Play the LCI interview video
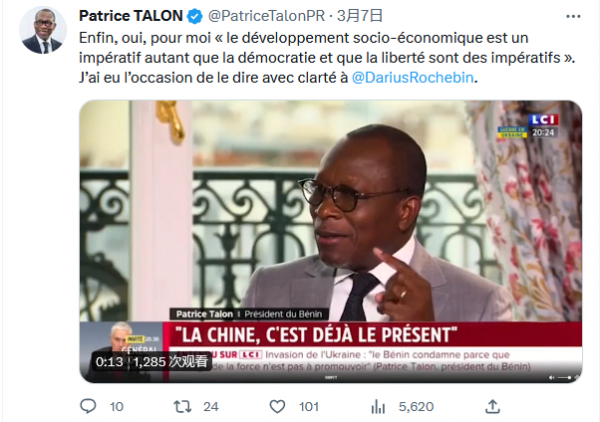 pyautogui.click(x=331, y=241)
